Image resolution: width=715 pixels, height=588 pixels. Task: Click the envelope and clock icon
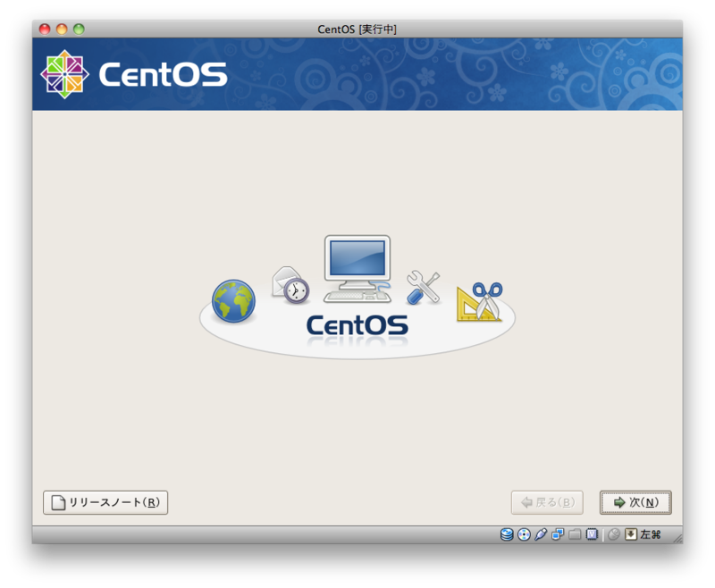pyautogui.click(x=290, y=285)
